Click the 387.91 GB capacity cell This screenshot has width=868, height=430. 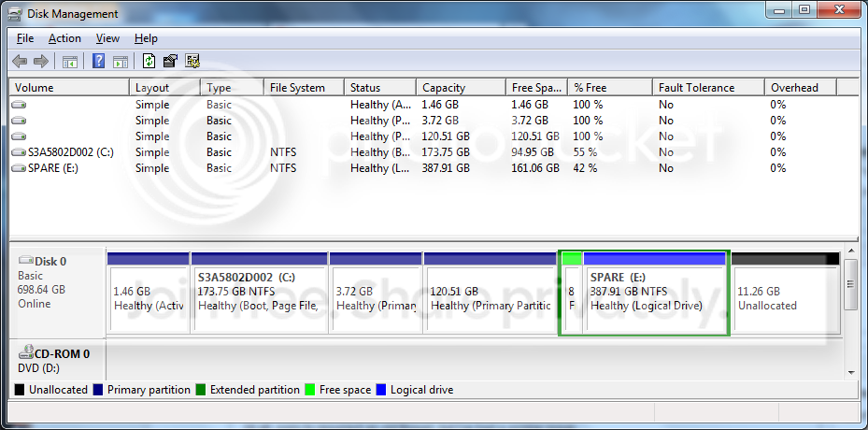tap(446, 168)
